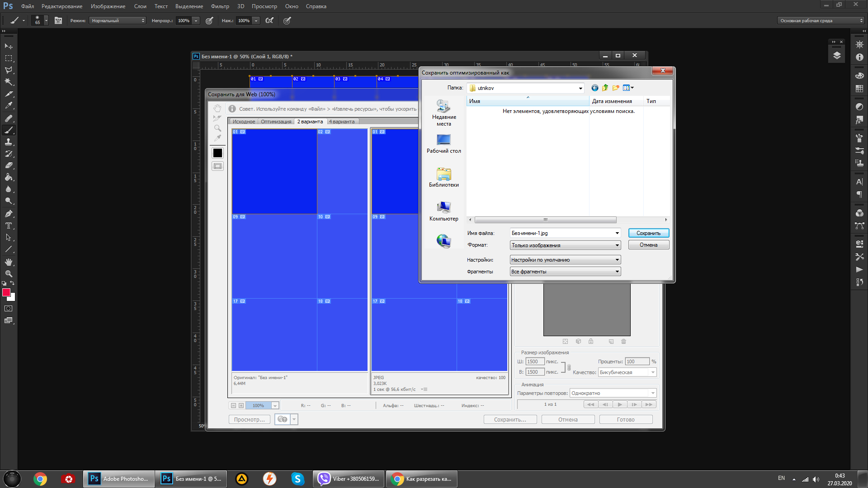Select the Clone Stamp tool
The width and height of the screenshot is (868, 488).
[x=9, y=142]
